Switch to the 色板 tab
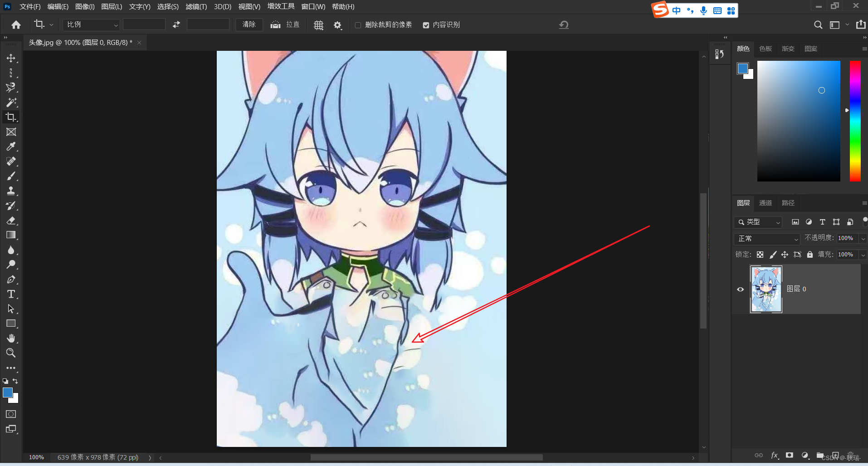The height and width of the screenshot is (466, 868). click(766, 49)
